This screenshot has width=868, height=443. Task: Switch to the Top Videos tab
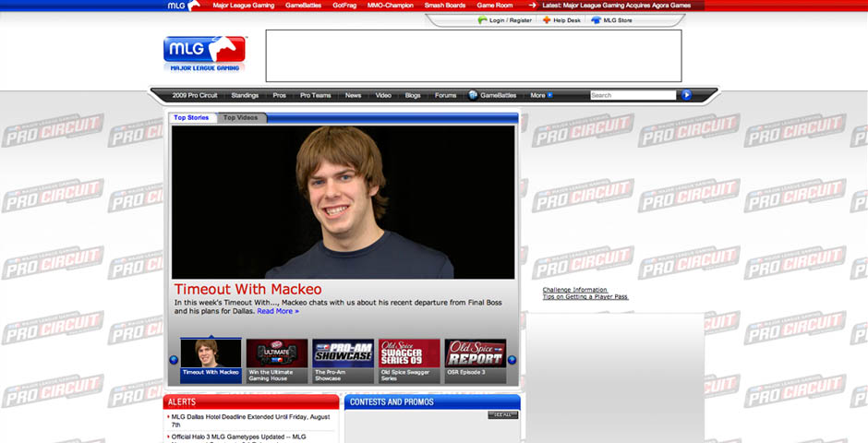coord(240,118)
